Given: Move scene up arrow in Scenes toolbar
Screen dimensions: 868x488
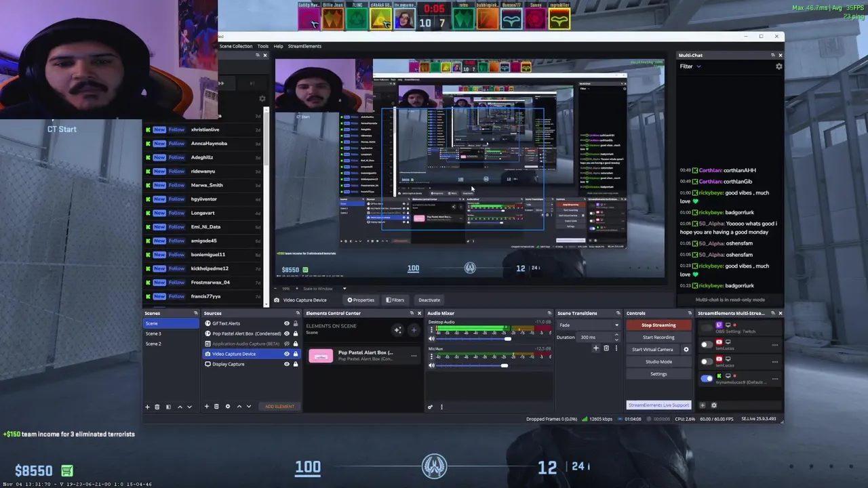Looking at the screenshot, I should [x=180, y=407].
